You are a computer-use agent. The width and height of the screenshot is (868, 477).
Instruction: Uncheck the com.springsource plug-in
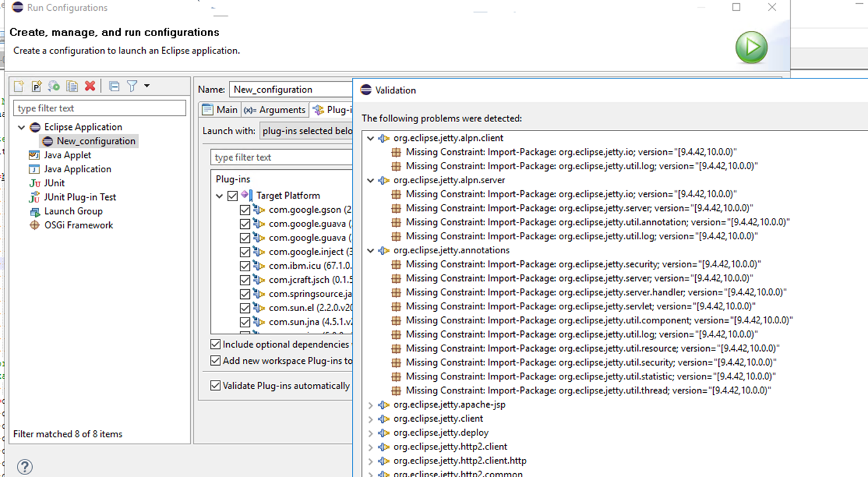click(x=245, y=294)
